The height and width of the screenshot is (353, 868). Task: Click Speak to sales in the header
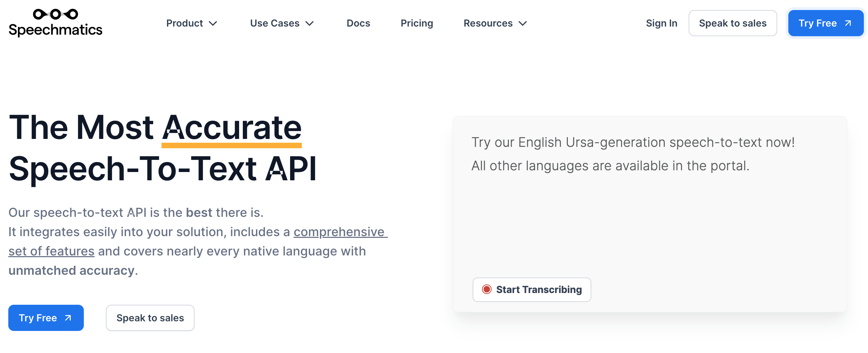[x=733, y=23]
